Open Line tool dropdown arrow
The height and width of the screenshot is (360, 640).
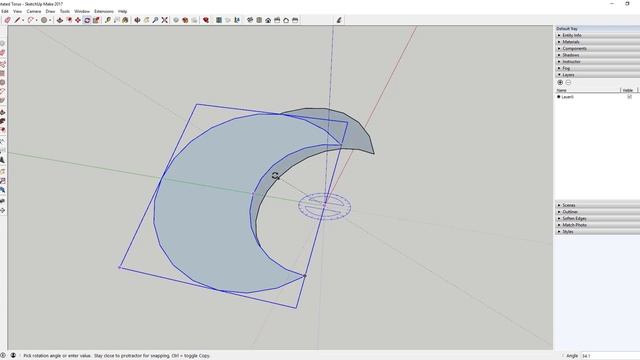click(23, 20)
